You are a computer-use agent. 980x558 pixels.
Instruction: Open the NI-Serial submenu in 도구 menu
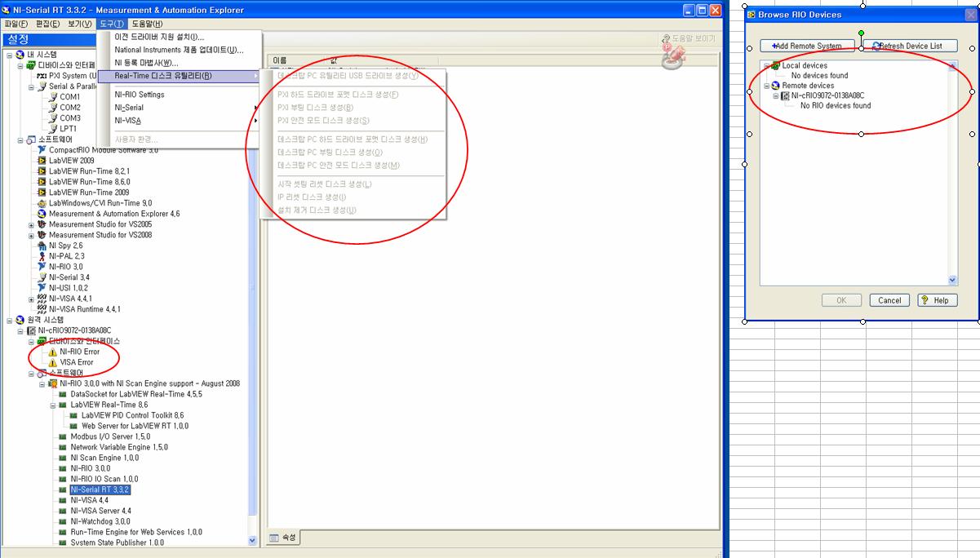coord(179,108)
